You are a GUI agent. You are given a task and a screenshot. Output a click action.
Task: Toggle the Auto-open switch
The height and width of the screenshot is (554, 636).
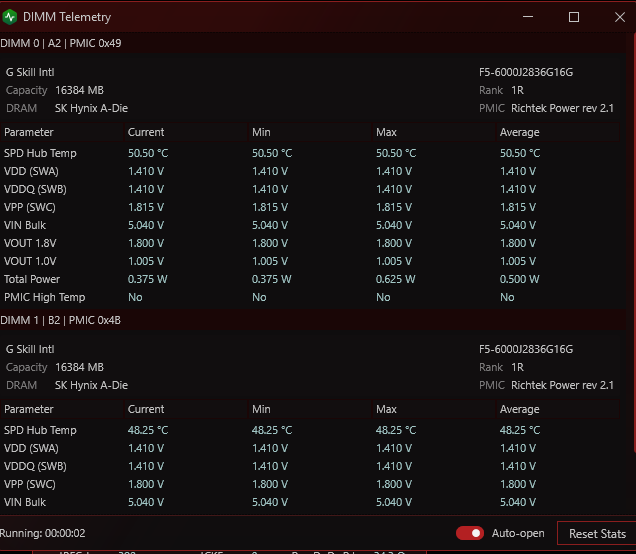point(470,533)
